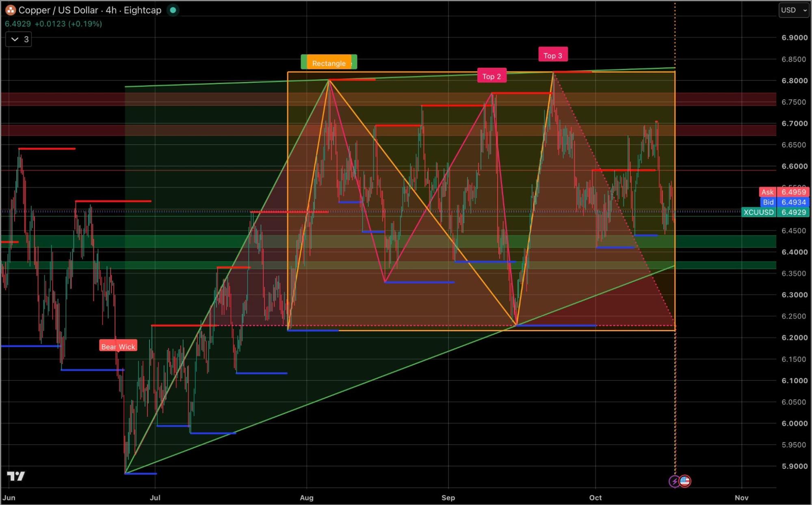
Task: Click the Oct label on time axis
Action: coord(595,498)
